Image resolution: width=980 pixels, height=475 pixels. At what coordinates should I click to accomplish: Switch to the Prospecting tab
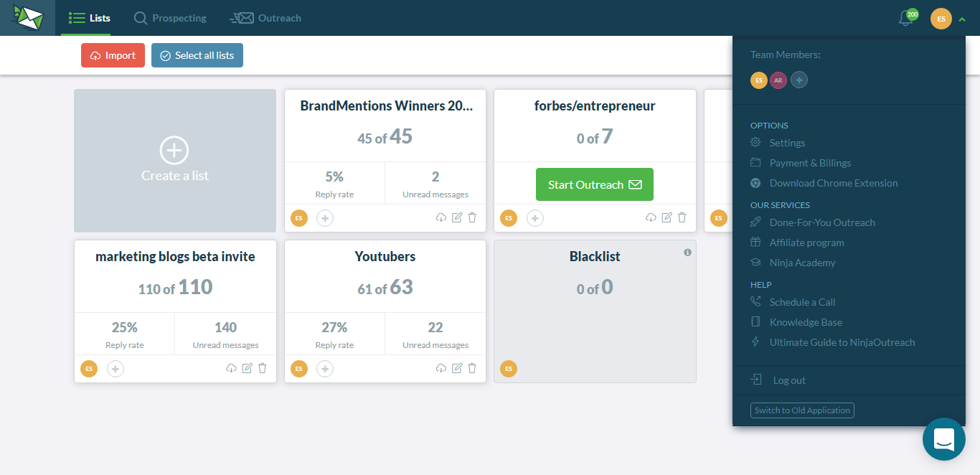point(170,18)
